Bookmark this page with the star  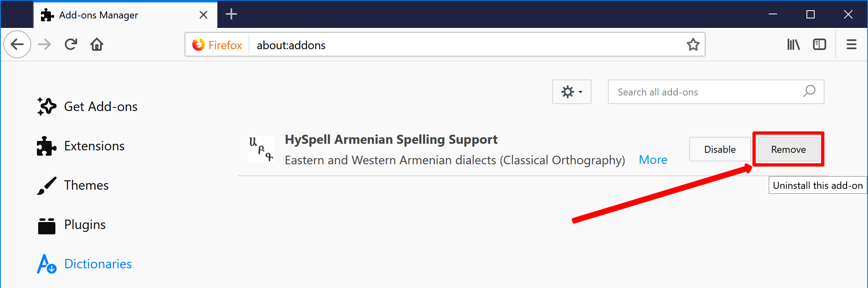click(x=693, y=44)
